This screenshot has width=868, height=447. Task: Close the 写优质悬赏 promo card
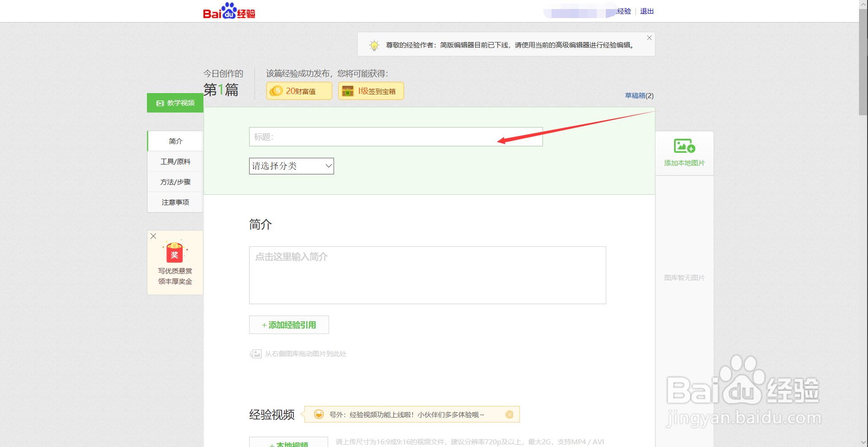click(x=153, y=236)
